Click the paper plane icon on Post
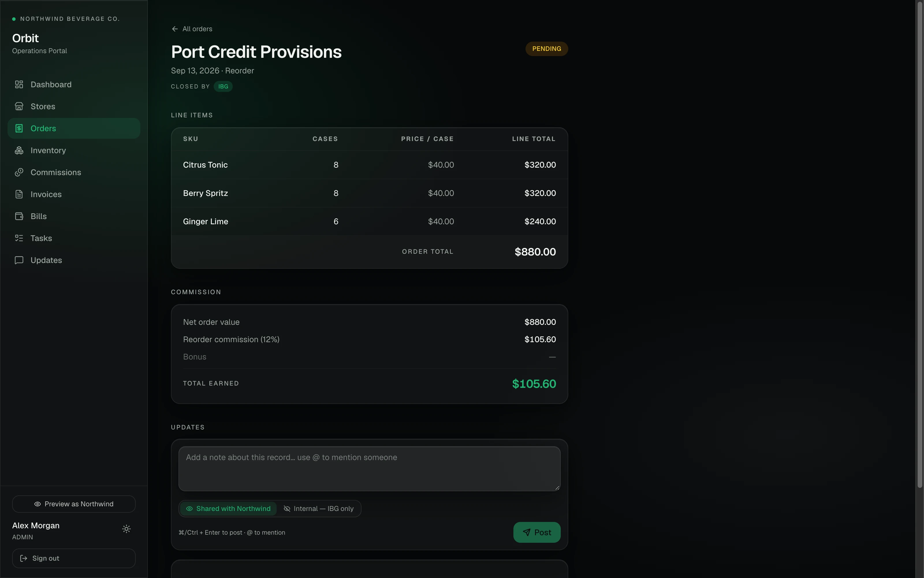 point(526,533)
